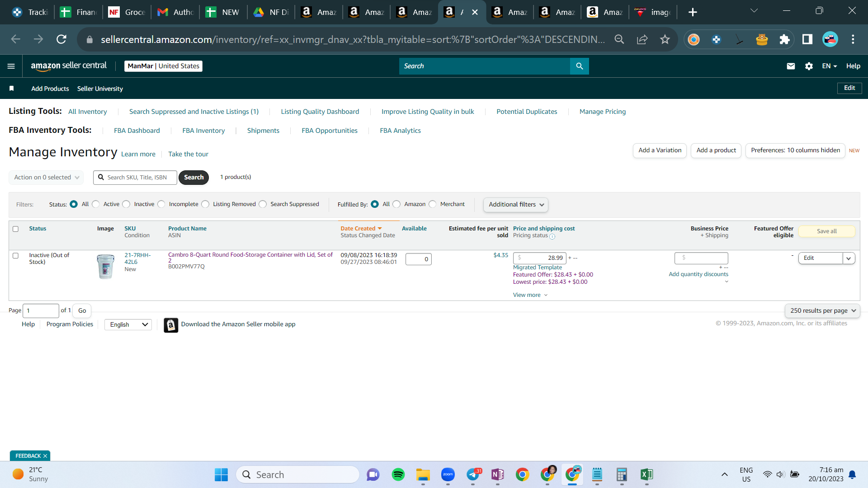868x488 pixels.
Task: Open Excel from the taskbar
Action: [646, 474]
